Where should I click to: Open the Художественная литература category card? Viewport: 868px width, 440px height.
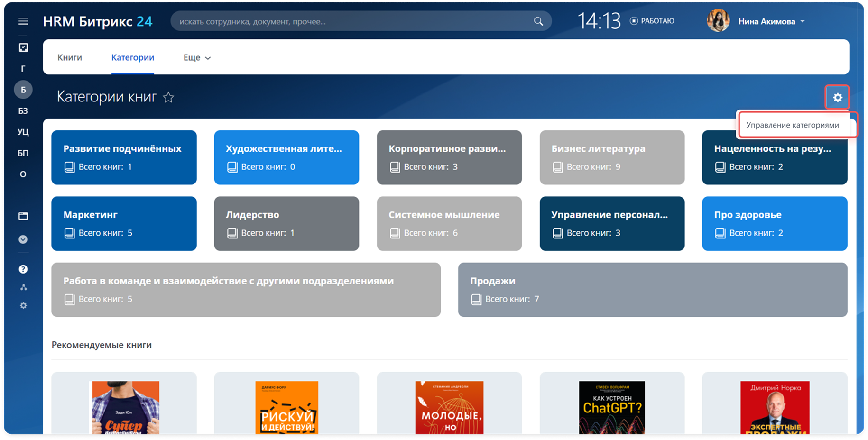coord(286,157)
